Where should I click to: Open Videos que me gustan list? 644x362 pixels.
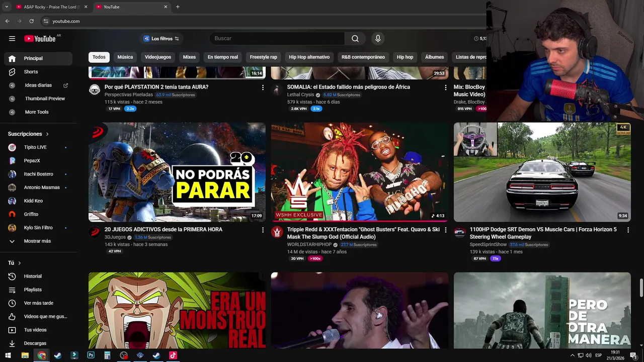tap(38, 316)
